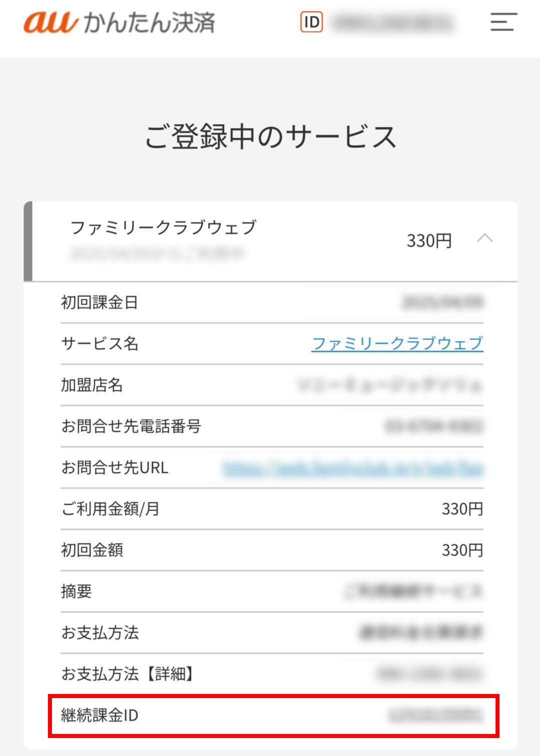Click the サービス名 label
Image resolution: width=540 pixels, height=756 pixels.
(99, 344)
